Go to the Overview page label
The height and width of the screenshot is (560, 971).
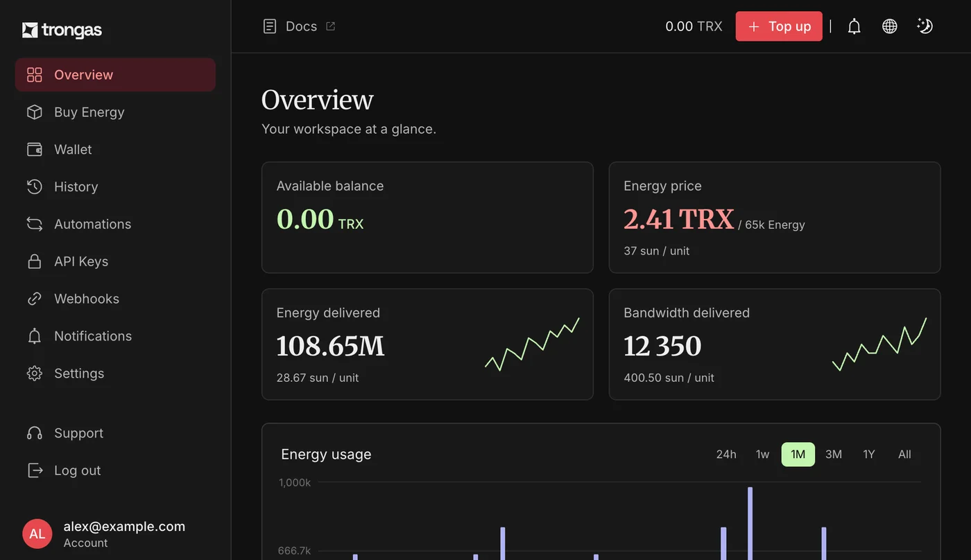83,75
